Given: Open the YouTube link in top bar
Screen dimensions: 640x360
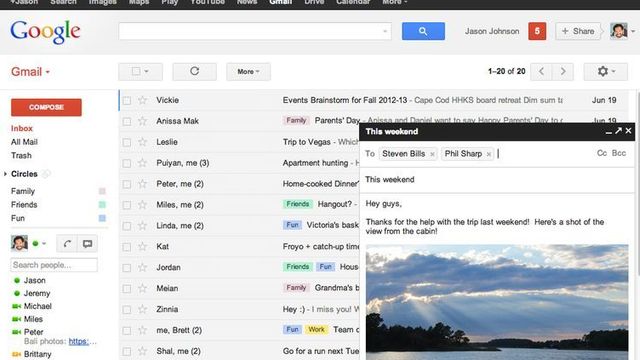Looking at the screenshot, I should coord(207,2).
